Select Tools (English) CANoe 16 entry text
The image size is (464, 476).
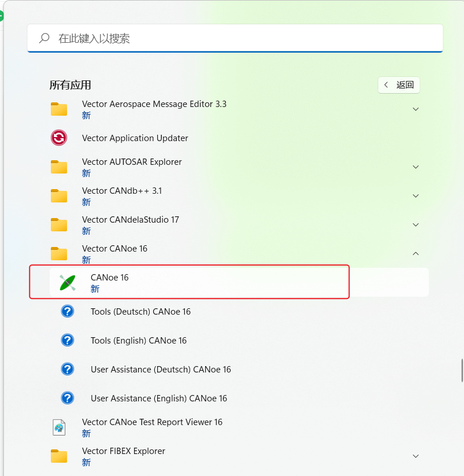[139, 341]
